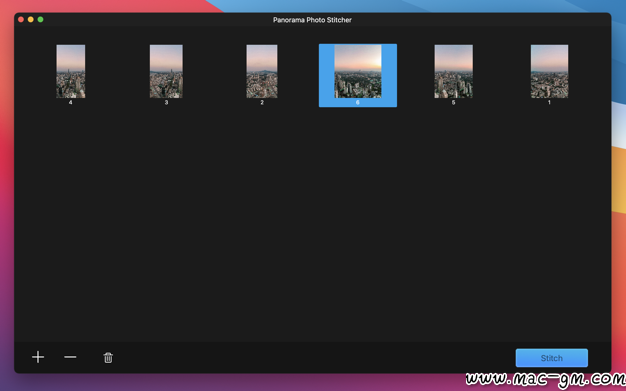The width and height of the screenshot is (626, 391).
Task: Select the photo thumbnail labeled 4
Action: (71, 71)
